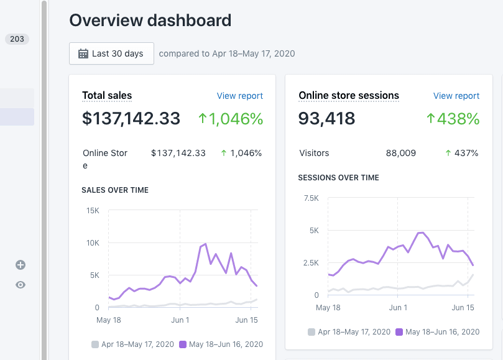Click the sessions chart peak near 5K
The width and height of the screenshot is (503, 360).
[421, 233]
